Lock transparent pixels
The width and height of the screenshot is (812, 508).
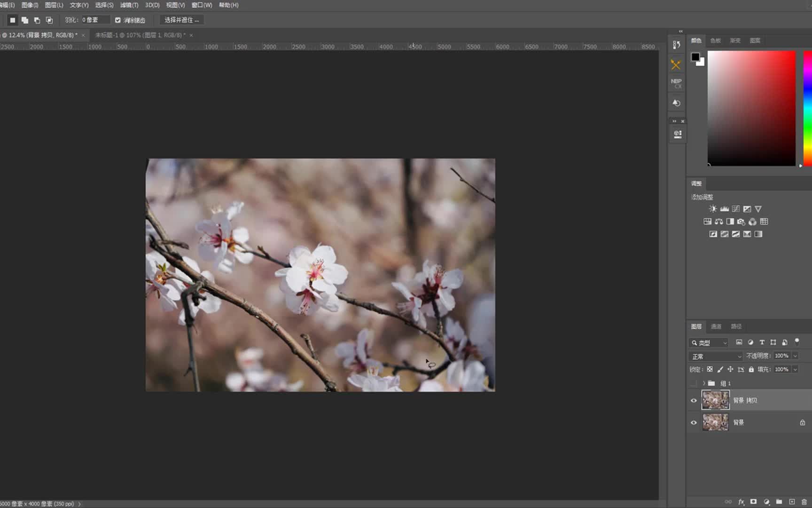[710, 370]
